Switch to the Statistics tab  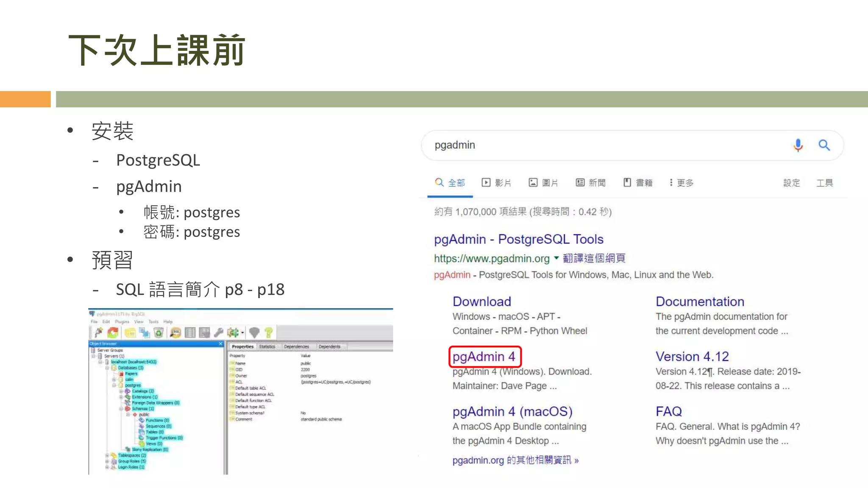[x=267, y=347]
